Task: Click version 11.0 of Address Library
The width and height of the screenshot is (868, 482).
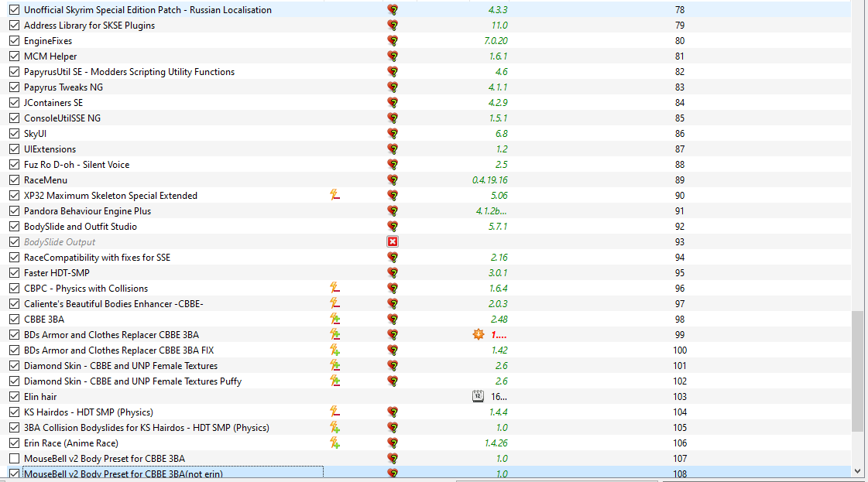Action: click(x=499, y=25)
